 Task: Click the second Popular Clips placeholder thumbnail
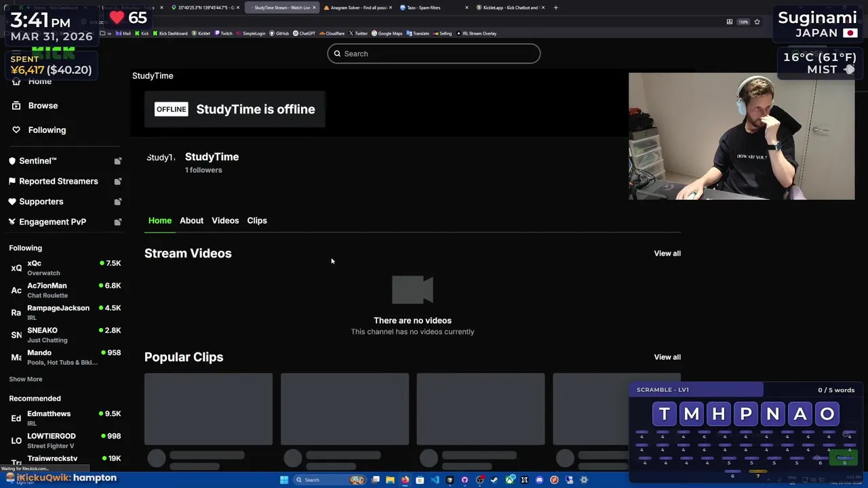tap(344, 409)
